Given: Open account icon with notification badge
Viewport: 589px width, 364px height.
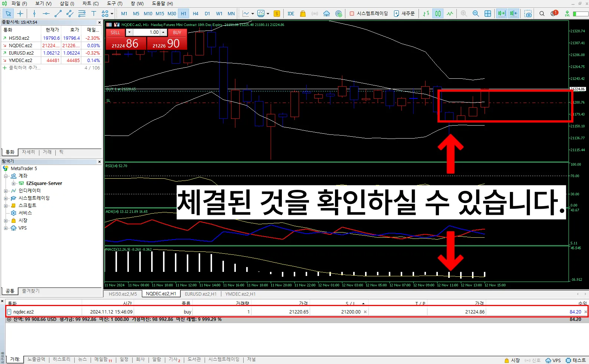Looking at the screenshot, I should pyautogui.click(x=554, y=13).
